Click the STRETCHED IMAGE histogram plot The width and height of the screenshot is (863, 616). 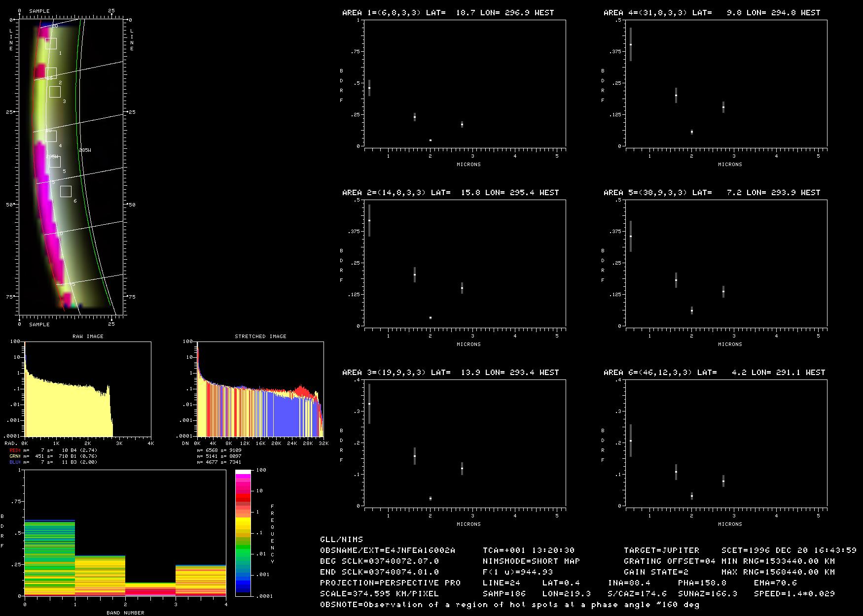coord(260,389)
